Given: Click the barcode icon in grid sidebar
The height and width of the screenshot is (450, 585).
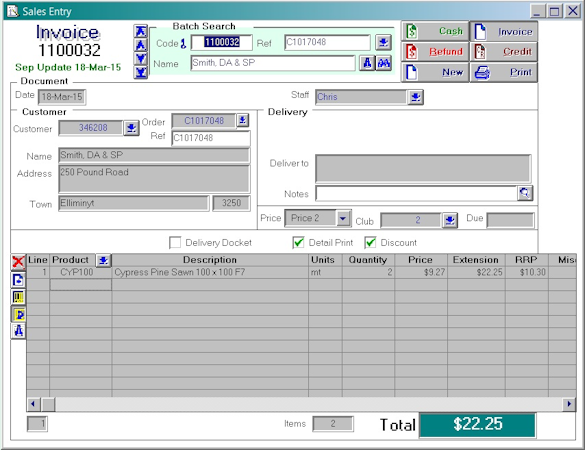Looking at the screenshot, I should click(x=18, y=297).
